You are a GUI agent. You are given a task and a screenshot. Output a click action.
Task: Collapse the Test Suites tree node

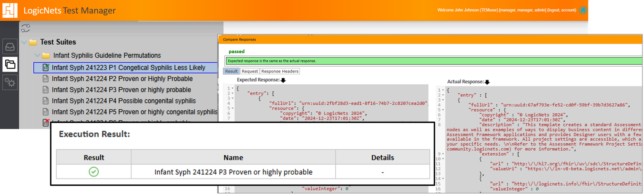24,42
